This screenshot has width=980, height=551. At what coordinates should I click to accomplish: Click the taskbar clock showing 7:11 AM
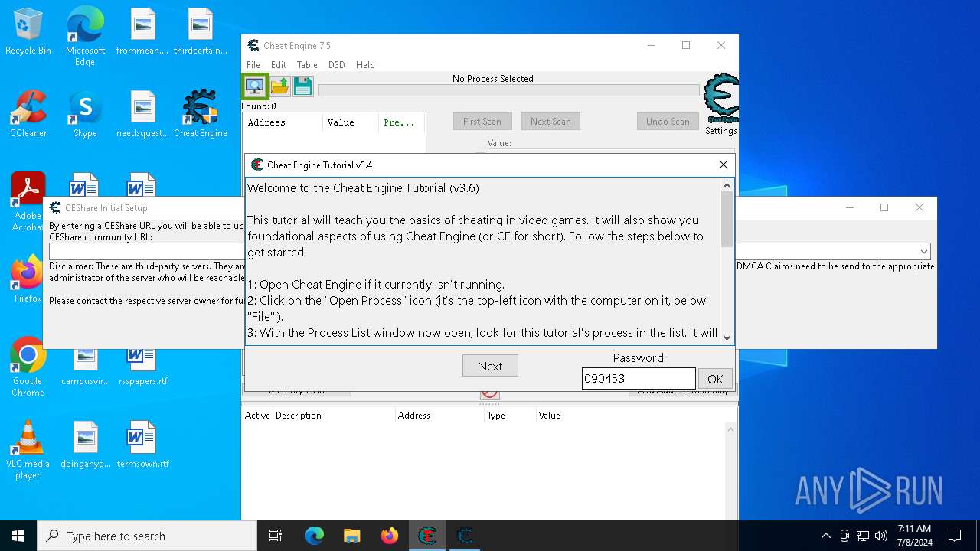[913, 536]
